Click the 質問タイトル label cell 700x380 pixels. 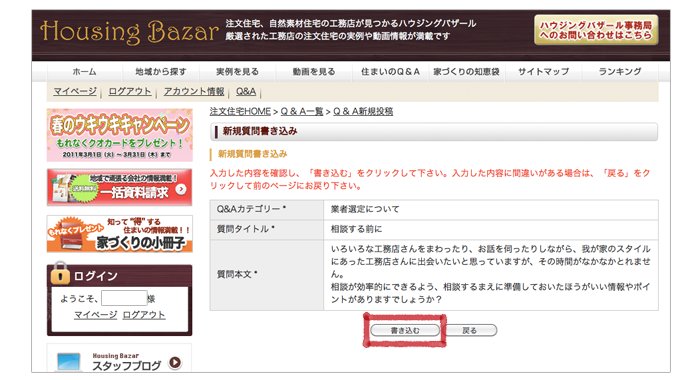[x=267, y=229]
